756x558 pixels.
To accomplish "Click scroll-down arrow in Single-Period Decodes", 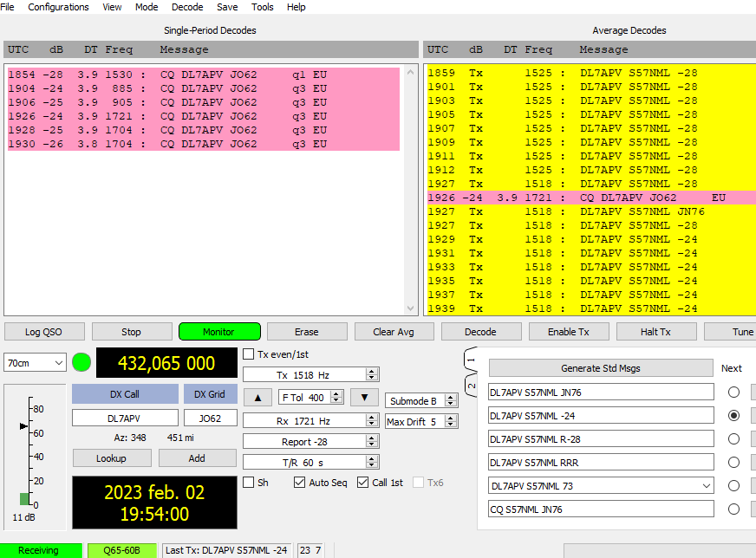I will [x=410, y=308].
